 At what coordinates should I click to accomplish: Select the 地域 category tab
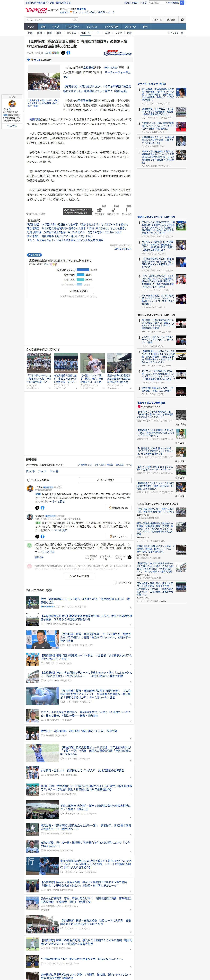click(x=129, y=33)
